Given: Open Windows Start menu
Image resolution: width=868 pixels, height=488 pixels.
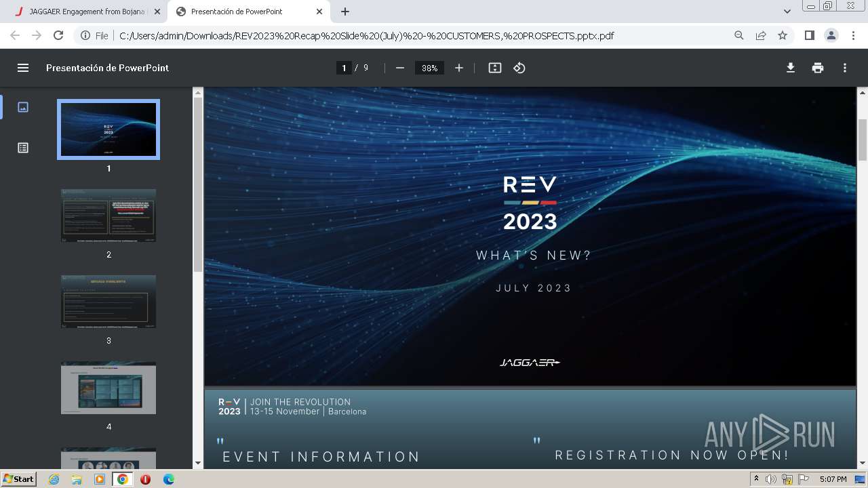Looking at the screenshot, I should coord(19,479).
